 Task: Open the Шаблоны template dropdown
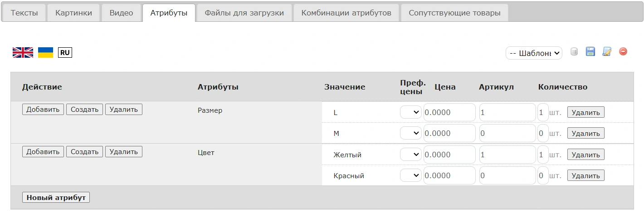click(x=534, y=53)
